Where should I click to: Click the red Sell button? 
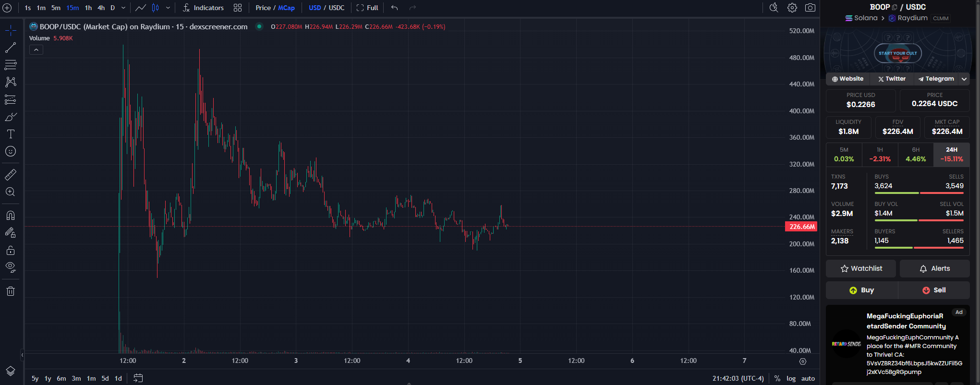(x=934, y=290)
